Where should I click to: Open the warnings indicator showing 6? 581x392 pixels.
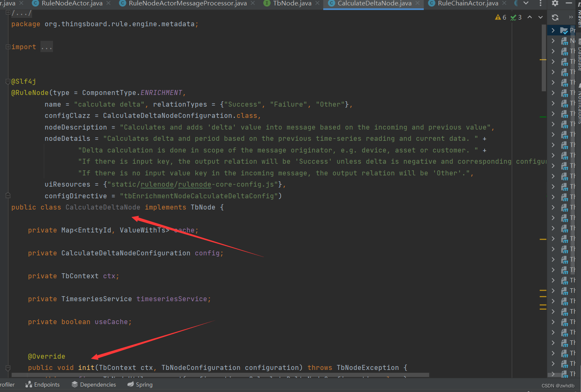pos(501,17)
